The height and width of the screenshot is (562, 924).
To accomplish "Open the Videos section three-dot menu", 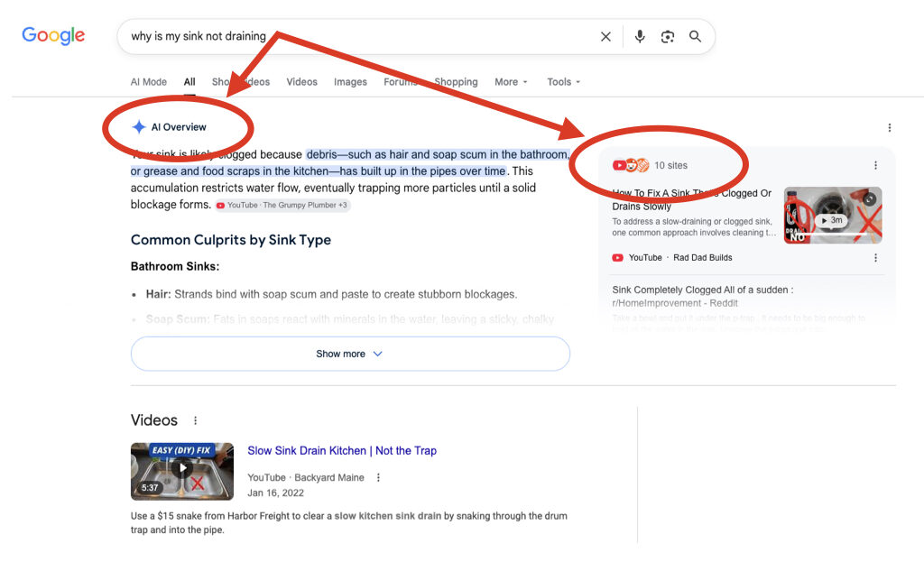I will point(195,420).
